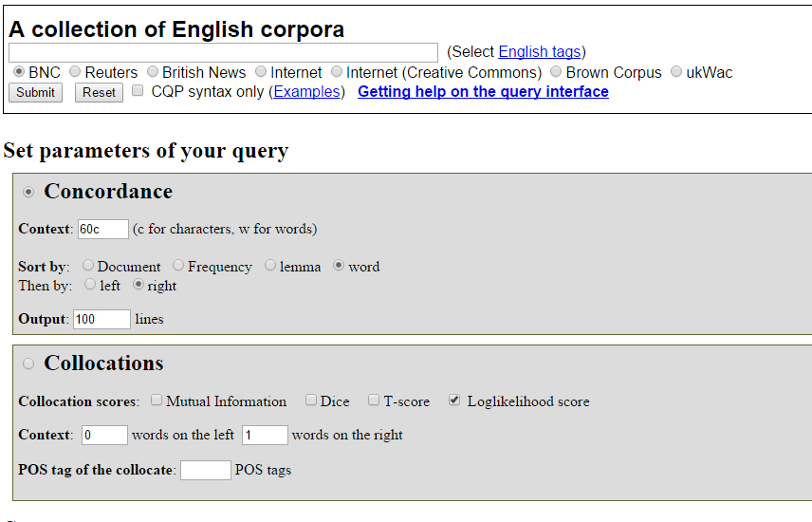
Task: Select the Concordance mode radio button
Action: (x=28, y=193)
